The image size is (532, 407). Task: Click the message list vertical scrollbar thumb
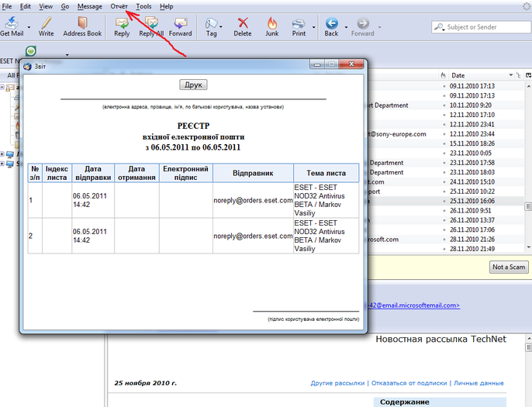(528, 206)
